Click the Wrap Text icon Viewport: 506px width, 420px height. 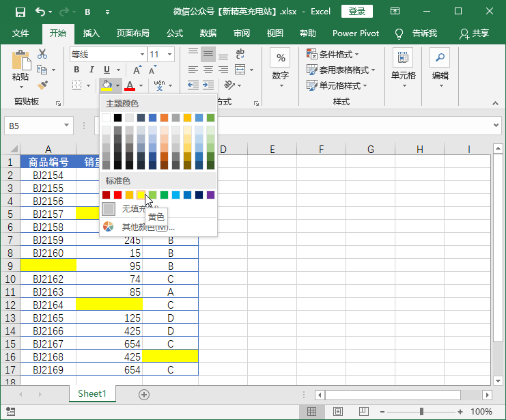coord(240,54)
